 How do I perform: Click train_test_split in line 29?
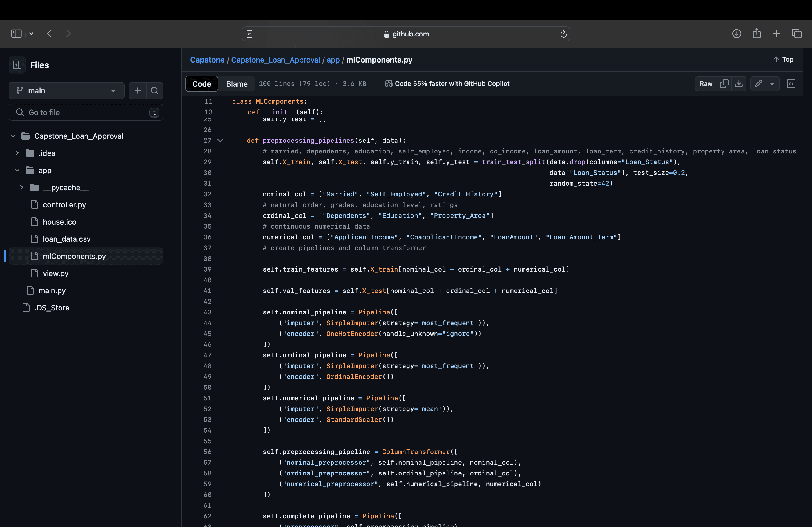(x=513, y=162)
